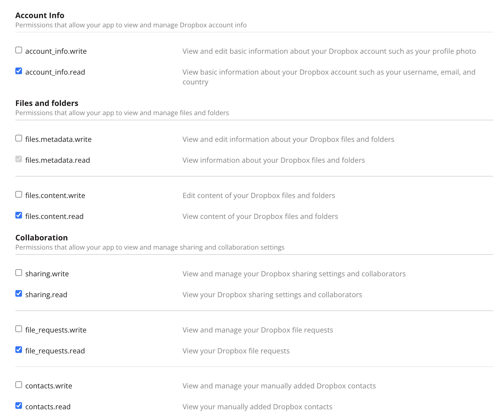Click the greyed files.metadata.read checkbox

pos(19,159)
